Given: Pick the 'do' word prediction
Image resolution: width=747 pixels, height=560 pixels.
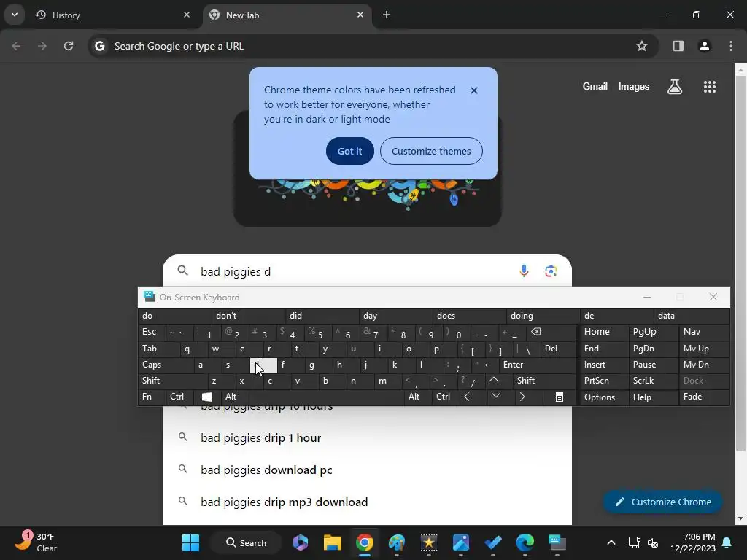Looking at the screenshot, I should pyautogui.click(x=174, y=316).
